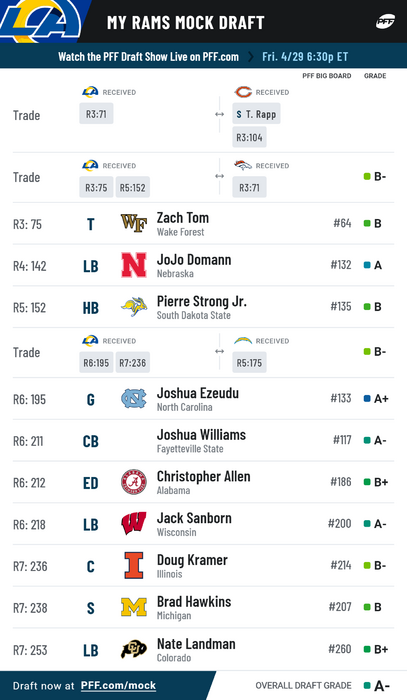Screen dimensions: 407x700
Task: Click the blue A+ grade swatch for Ezeudu
Action: point(367,398)
